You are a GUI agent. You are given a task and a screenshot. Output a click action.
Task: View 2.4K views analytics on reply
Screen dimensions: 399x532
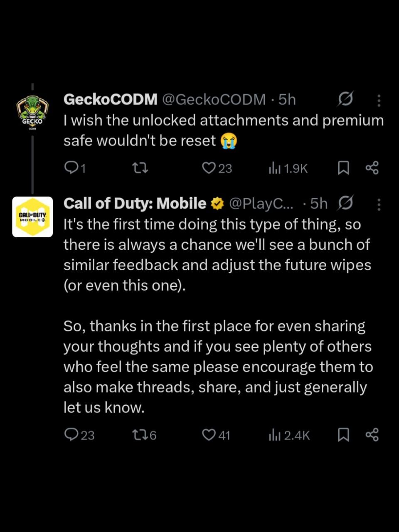coord(275,435)
